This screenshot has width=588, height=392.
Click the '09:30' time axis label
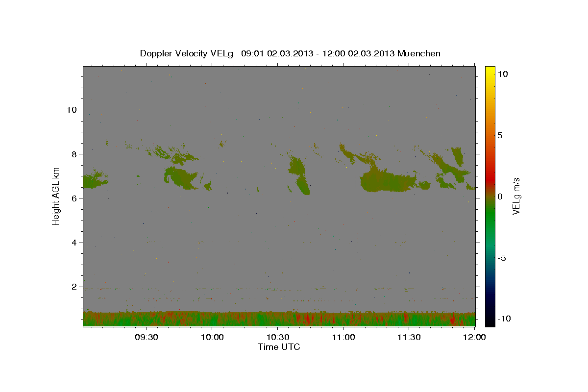click(x=147, y=337)
